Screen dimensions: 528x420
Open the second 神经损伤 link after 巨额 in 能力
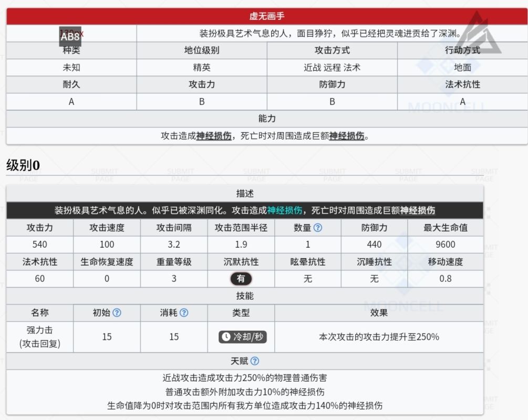[347, 136]
